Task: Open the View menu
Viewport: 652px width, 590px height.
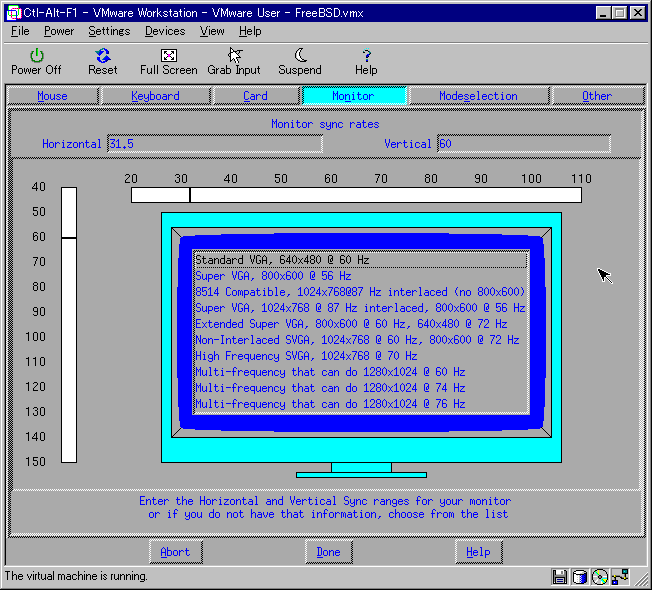Action: tap(212, 31)
